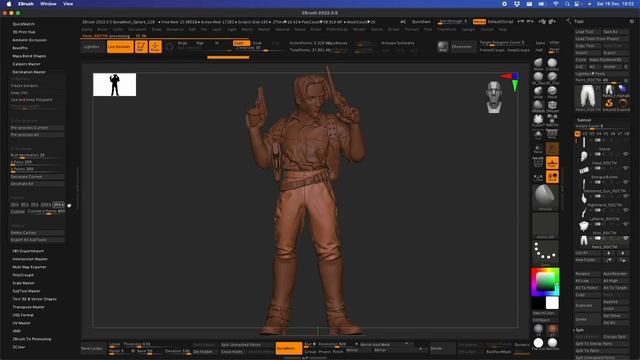Viewport: 640px width, 360px height.
Task: Select the Inflat brush icon
Action: 538,91
